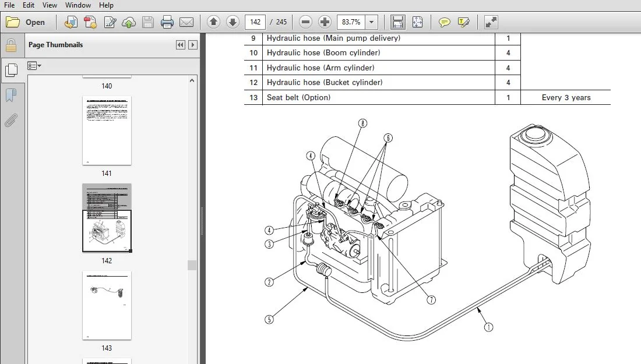
Task: Click the panel expand right arrow button
Action: pos(193,45)
